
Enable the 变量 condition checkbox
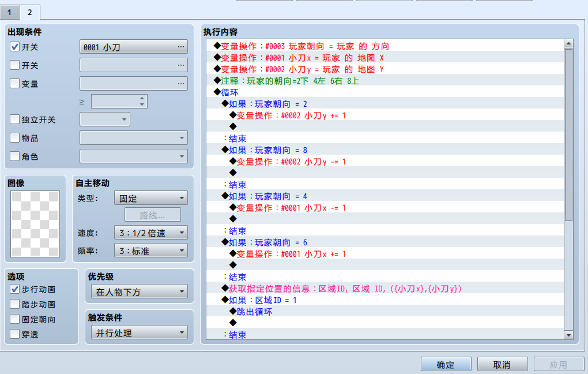pyautogui.click(x=14, y=83)
